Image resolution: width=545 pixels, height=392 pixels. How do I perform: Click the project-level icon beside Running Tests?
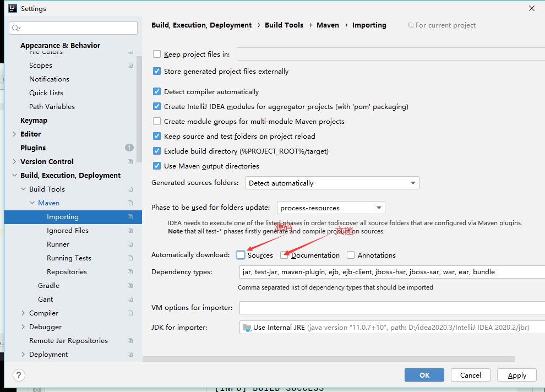coord(130,258)
